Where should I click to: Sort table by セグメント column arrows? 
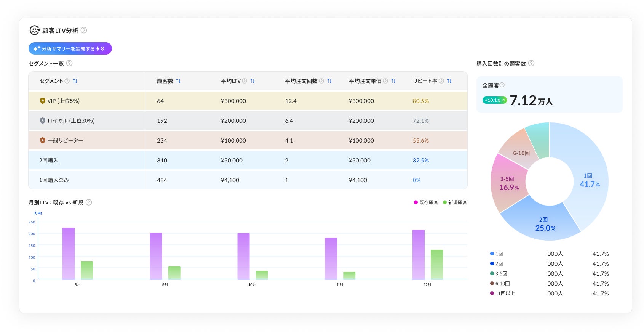(x=75, y=81)
